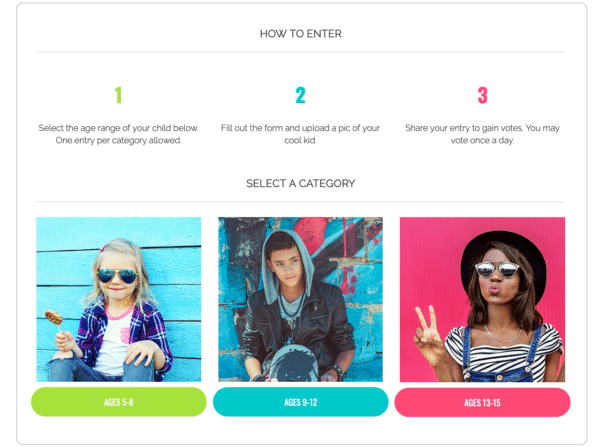
Task: Click the teal step number 2
Action: [x=300, y=95]
